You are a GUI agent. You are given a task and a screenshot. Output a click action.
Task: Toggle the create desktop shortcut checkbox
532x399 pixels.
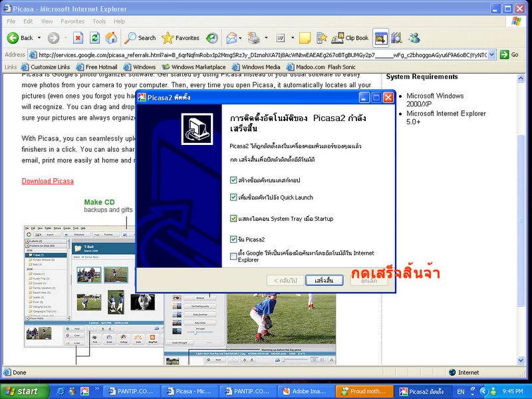click(x=233, y=180)
